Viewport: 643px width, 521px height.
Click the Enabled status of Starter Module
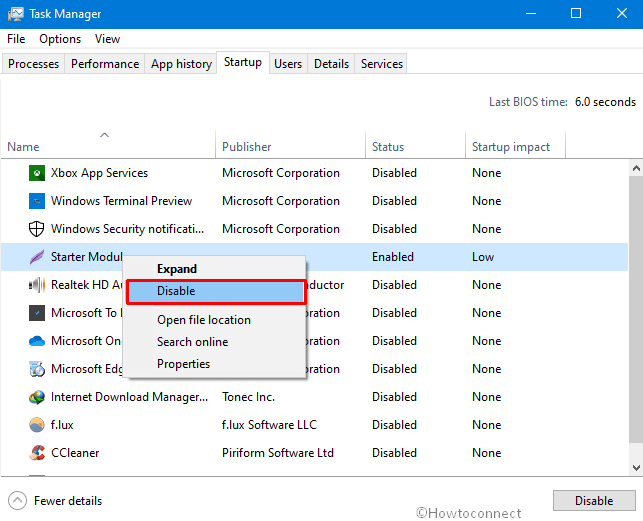coord(393,257)
